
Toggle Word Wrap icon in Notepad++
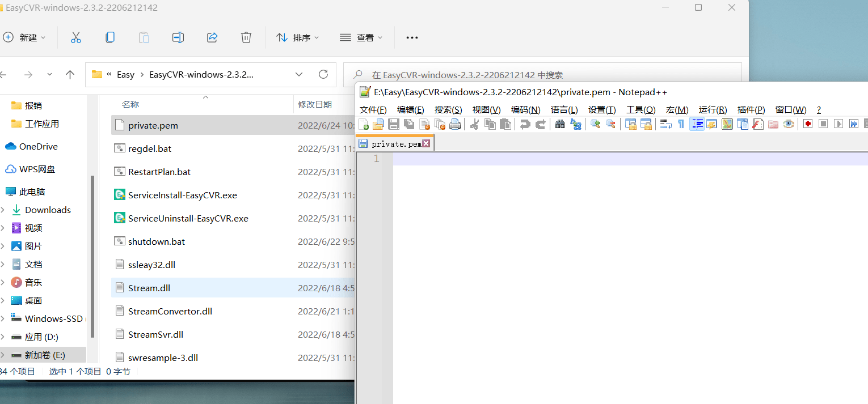pyautogui.click(x=666, y=124)
